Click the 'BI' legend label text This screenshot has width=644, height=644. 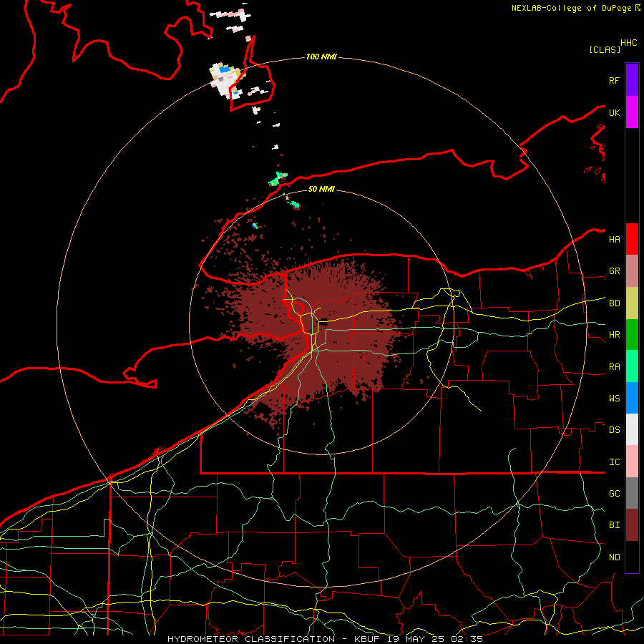tap(614, 525)
